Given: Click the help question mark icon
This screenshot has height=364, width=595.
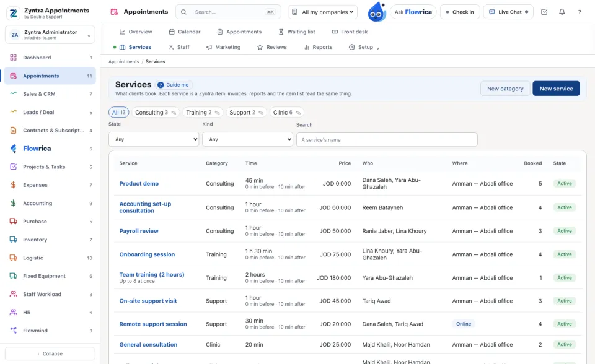Looking at the screenshot, I should (580, 12).
